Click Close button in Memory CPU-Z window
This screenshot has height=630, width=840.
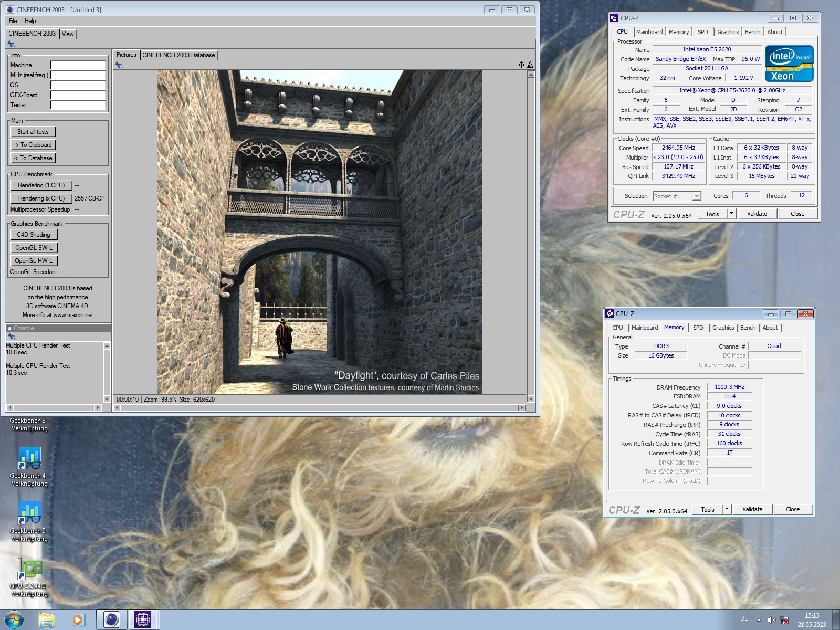(793, 509)
